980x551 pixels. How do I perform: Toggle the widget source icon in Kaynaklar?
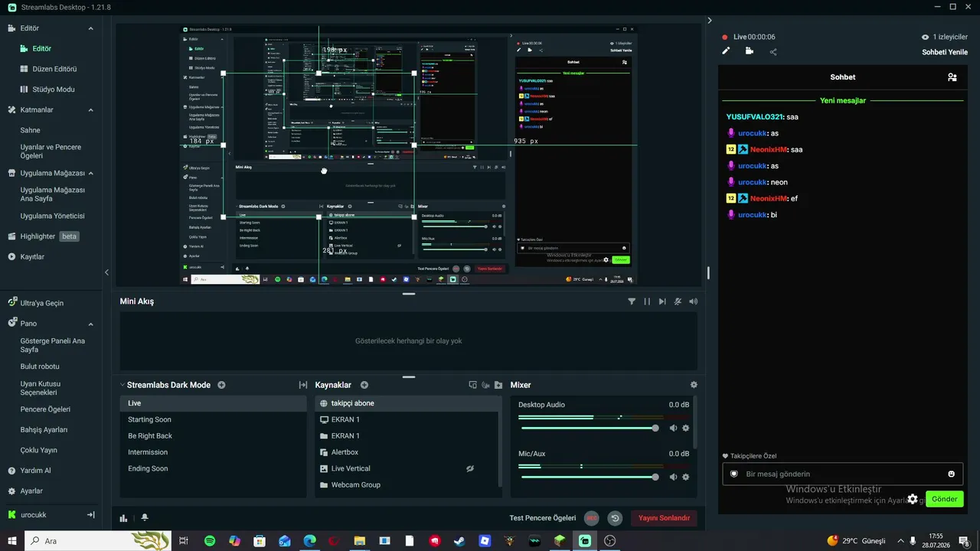click(472, 385)
